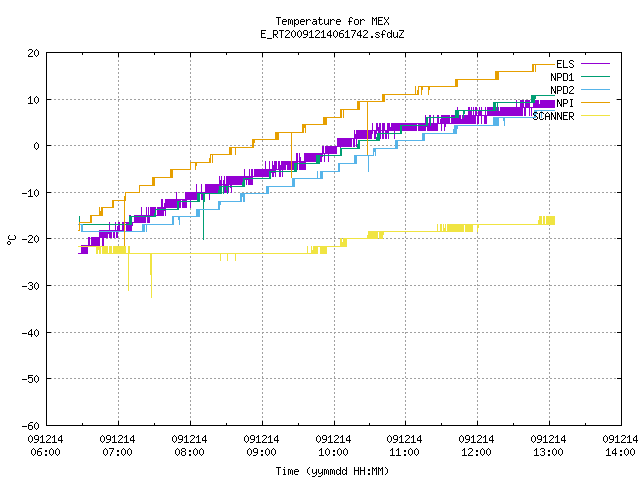
Task: Click the x-axis tick label 091214 06:00
Action: [x=45, y=446]
